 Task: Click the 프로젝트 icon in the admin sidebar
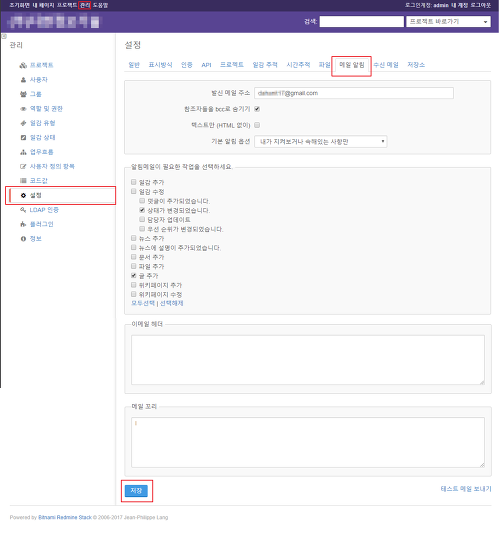23,65
